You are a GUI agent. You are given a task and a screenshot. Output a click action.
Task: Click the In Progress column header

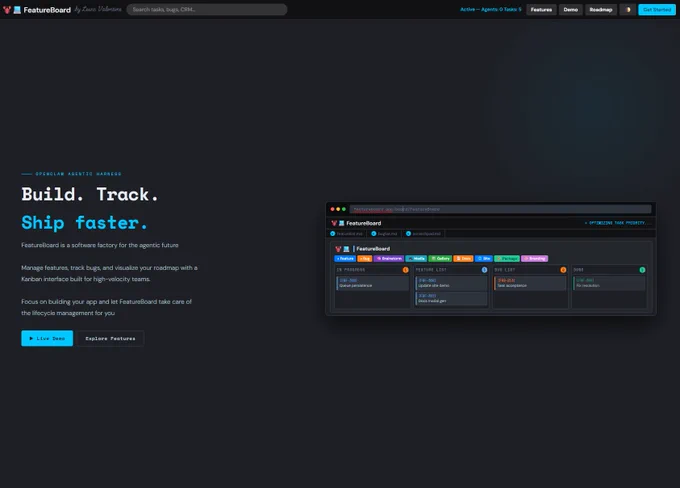(x=351, y=270)
